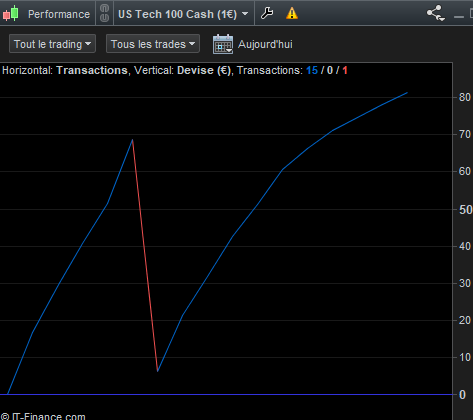Open the calendar date picker icon

tap(223, 44)
